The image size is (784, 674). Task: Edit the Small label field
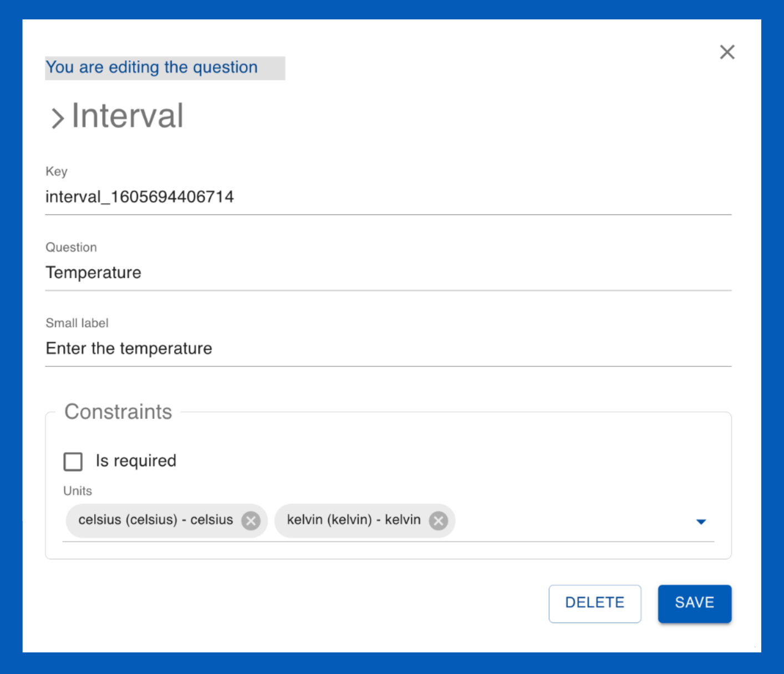388,349
